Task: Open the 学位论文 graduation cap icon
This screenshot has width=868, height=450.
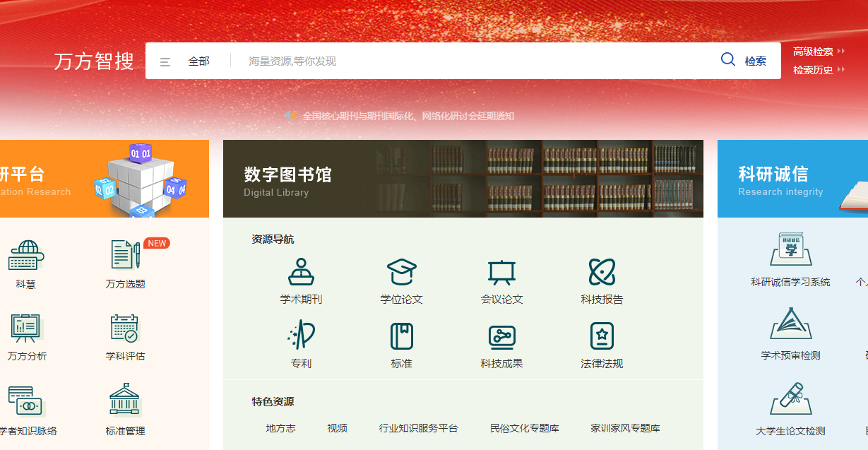Action: 402,272
